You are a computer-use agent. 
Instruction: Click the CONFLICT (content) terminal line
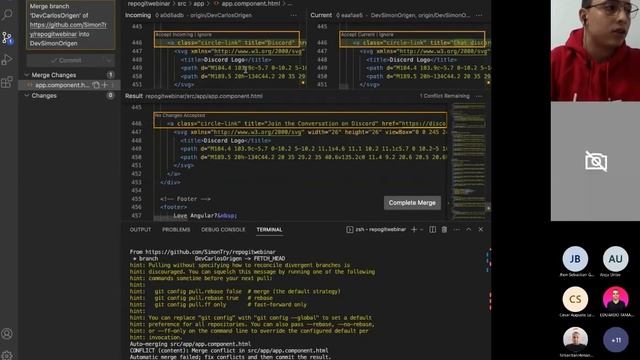point(229,350)
